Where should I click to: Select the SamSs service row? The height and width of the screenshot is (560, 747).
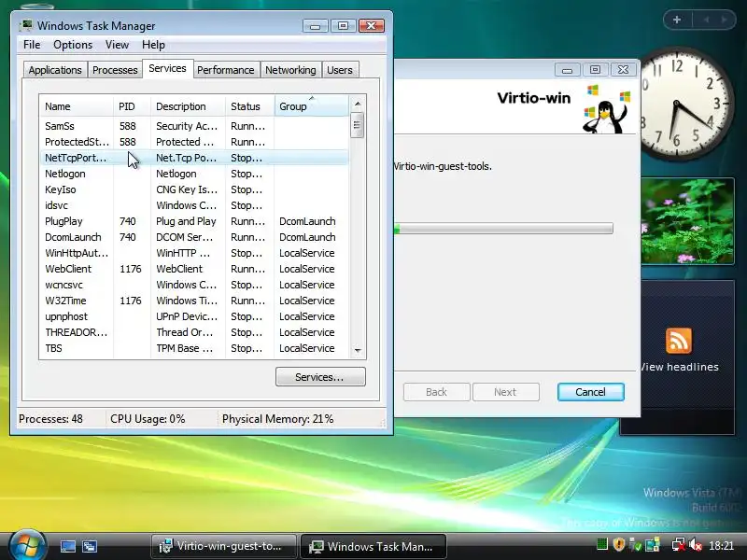[194, 126]
